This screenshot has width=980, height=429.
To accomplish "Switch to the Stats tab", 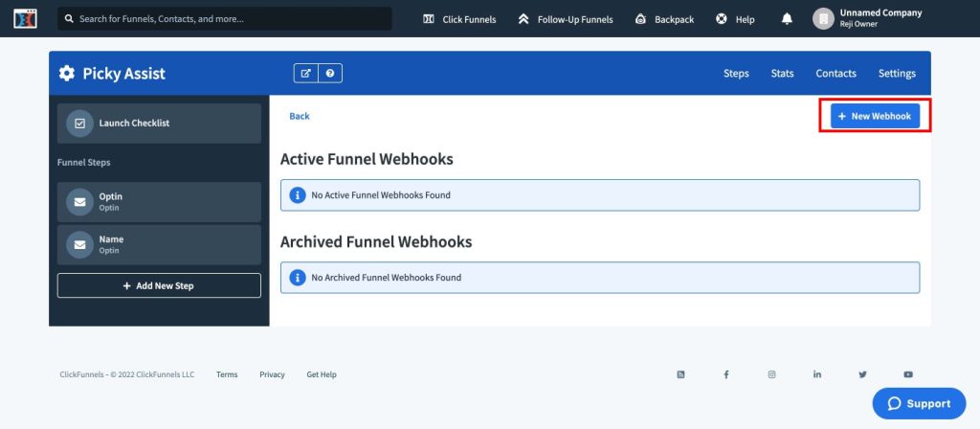I will pos(783,73).
